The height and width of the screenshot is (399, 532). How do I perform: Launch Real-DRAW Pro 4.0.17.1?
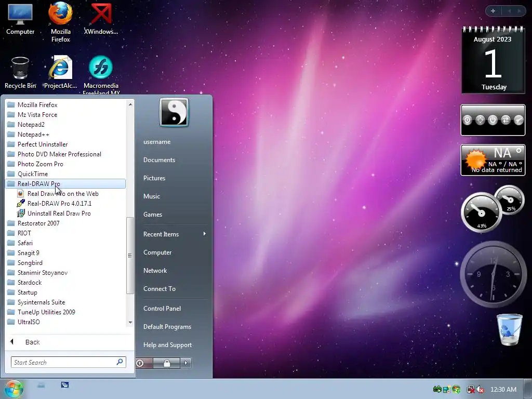[x=59, y=203]
